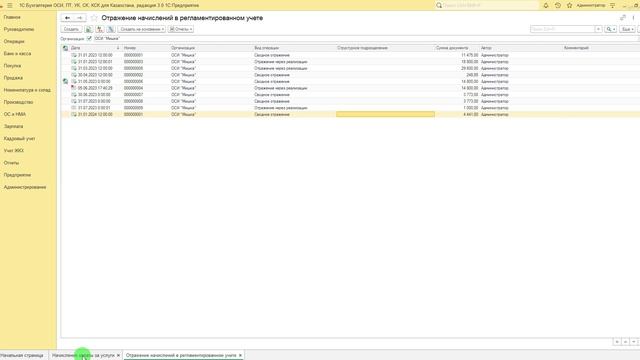The image size is (640, 360).
Task: Click the Сумма документа column header
Action: click(x=452, y=48)
